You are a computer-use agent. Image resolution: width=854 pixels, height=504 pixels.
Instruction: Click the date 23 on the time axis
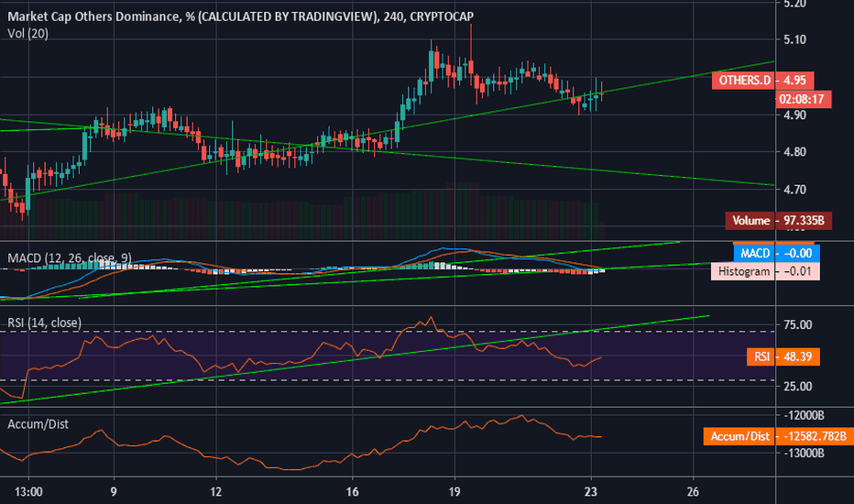click(591, 492)
